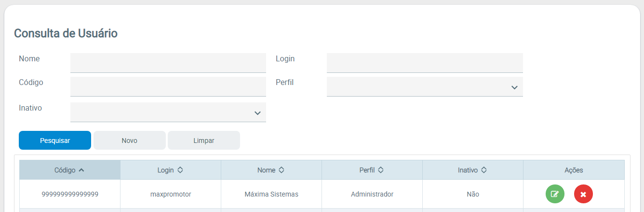
Task: Sort by Código column ascending arrow
Action: 81,170
